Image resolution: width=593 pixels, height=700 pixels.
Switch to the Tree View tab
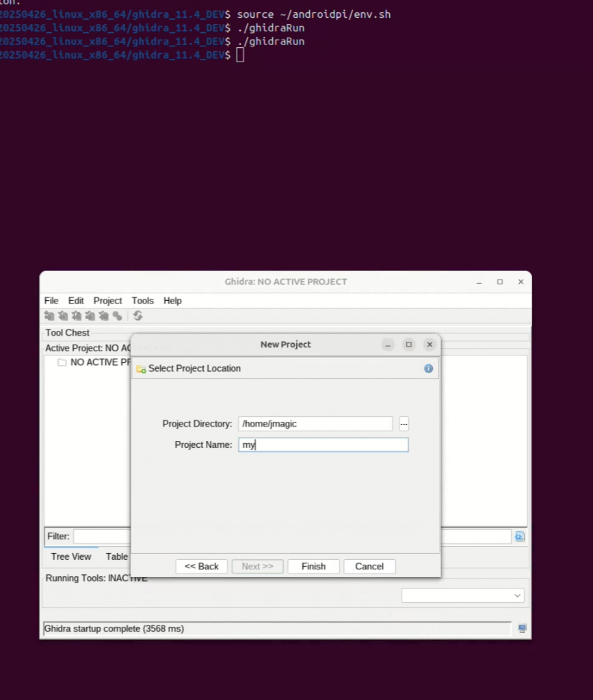point(71,556)
